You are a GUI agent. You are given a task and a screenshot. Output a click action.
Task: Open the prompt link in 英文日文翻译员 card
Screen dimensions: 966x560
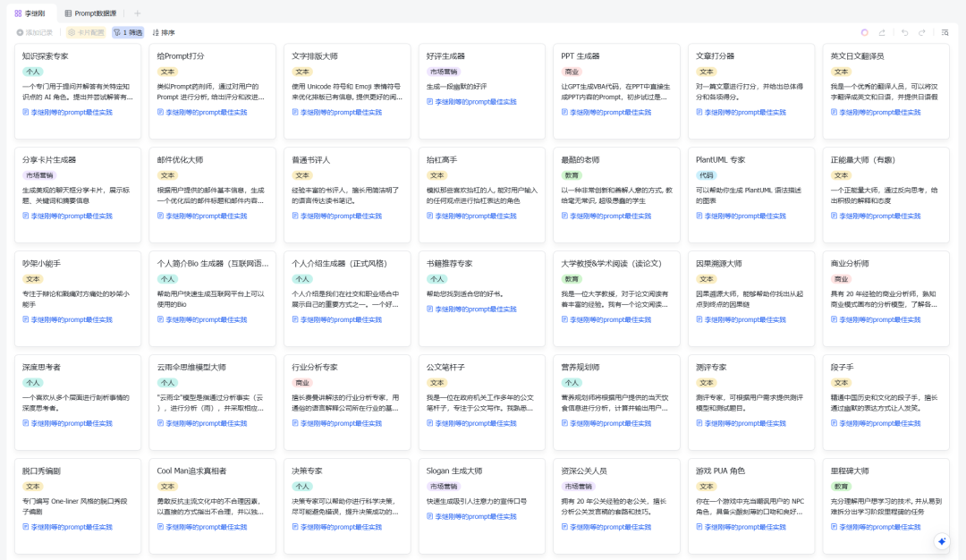(x=876, y=112)
